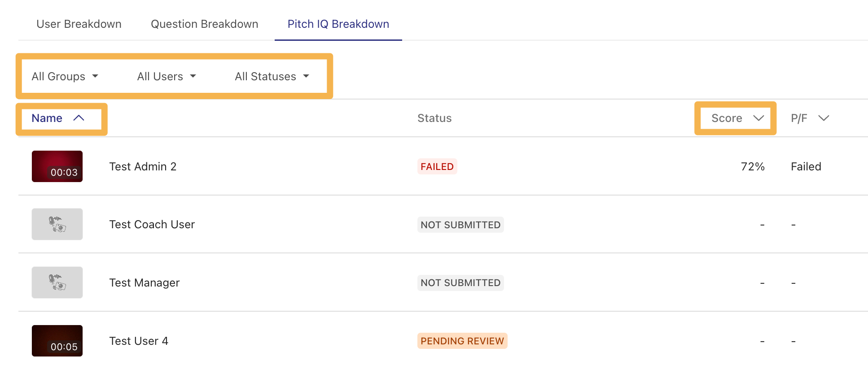This screenshot has height=365, width=868.
Task: Click the PENDING REVIEW status badge
Action: [462, 341]
